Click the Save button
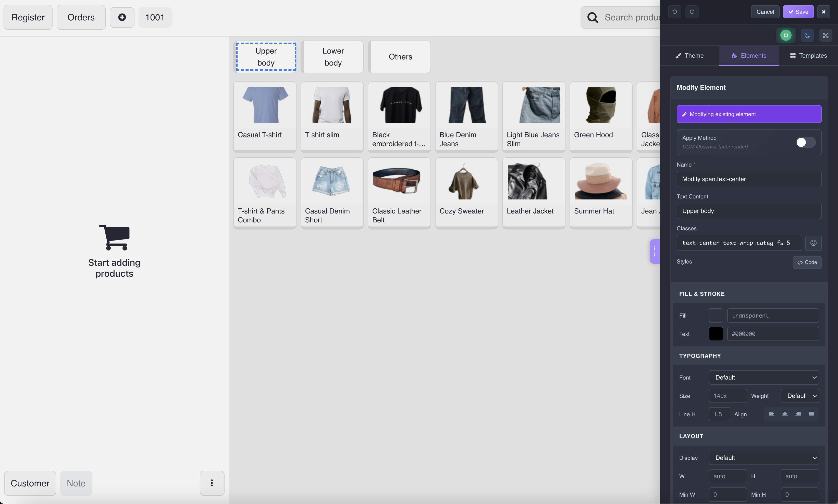The image size is (838, 504). click(798, 11)
